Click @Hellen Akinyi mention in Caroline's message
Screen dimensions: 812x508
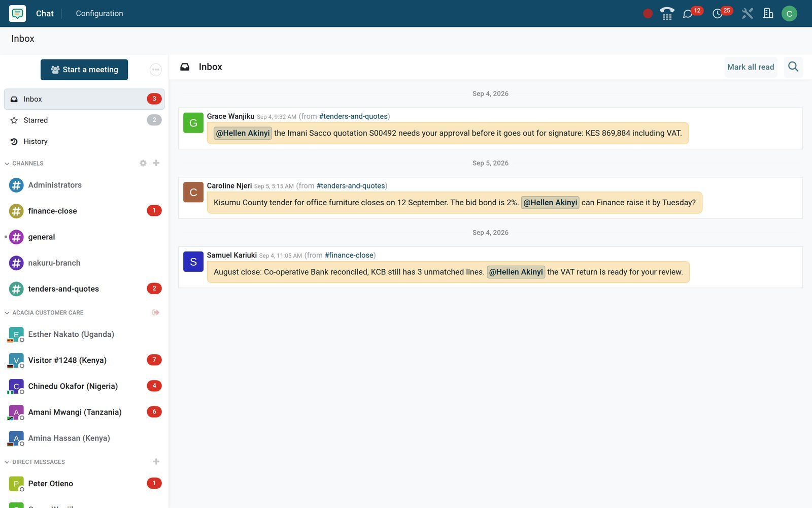(x=550, y=203)
